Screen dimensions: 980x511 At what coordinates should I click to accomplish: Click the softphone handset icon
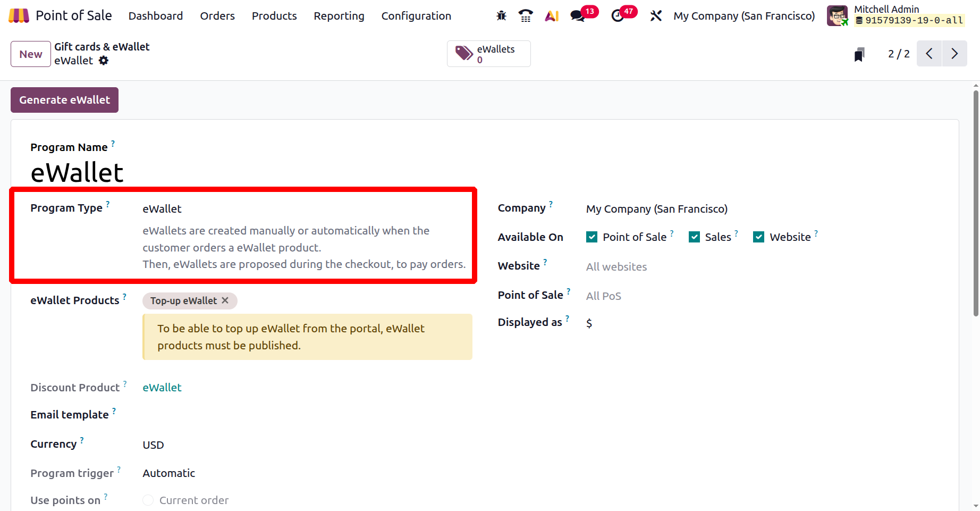pyautogui.click(x=526, y=15)
